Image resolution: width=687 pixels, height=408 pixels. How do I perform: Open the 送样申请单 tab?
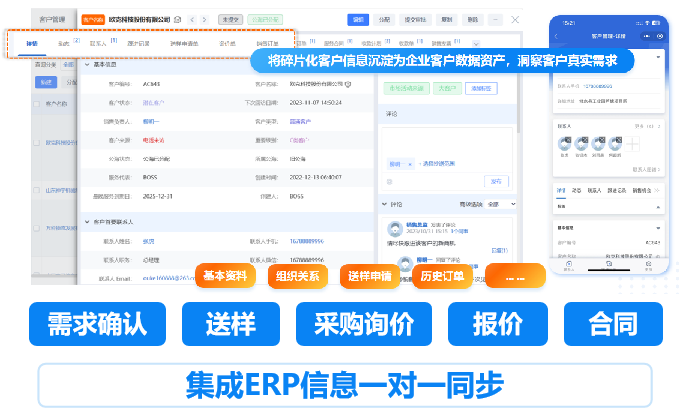pyautogui.click(x=184, y=44)
